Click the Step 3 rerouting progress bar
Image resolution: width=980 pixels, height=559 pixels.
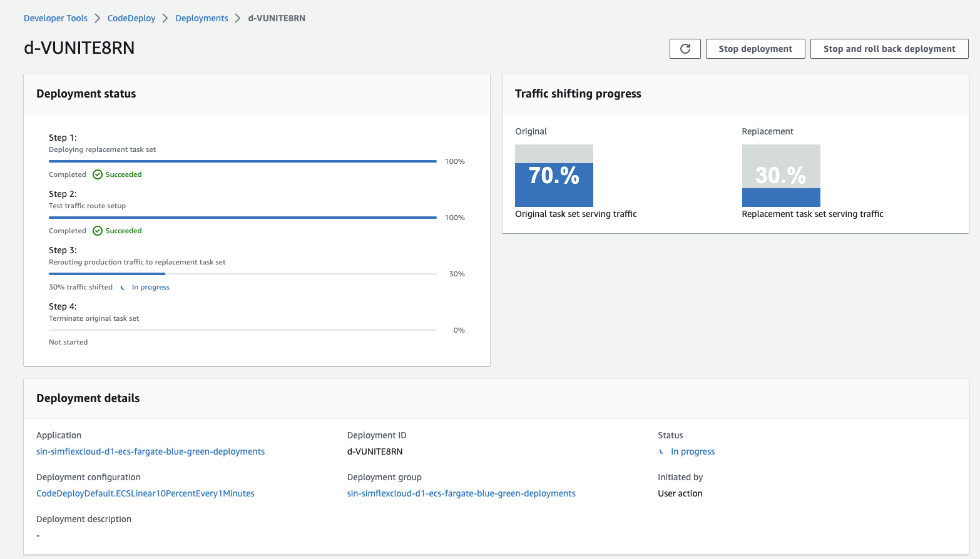243,274
